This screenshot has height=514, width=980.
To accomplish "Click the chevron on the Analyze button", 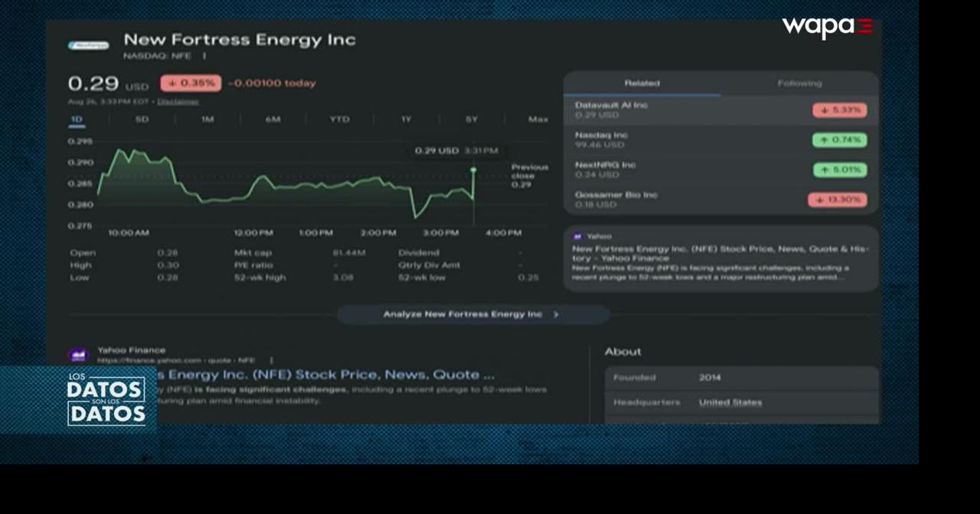I will click(556, 314).
